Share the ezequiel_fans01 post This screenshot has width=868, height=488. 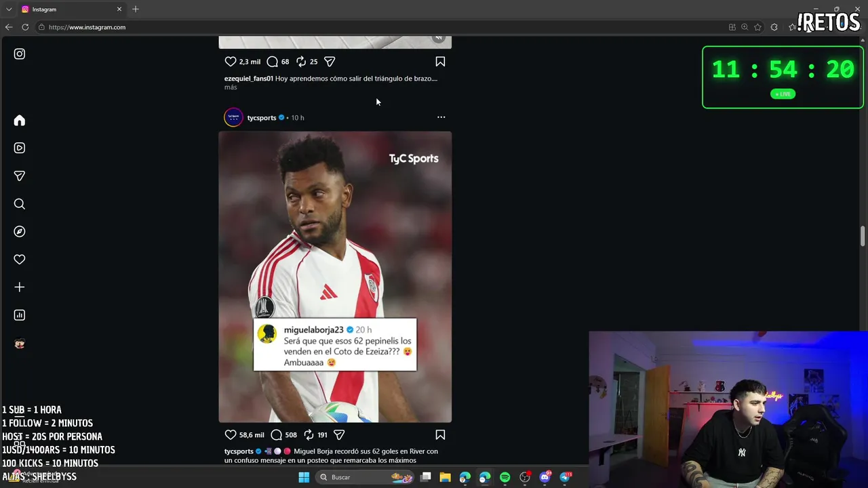coord(330,61)
